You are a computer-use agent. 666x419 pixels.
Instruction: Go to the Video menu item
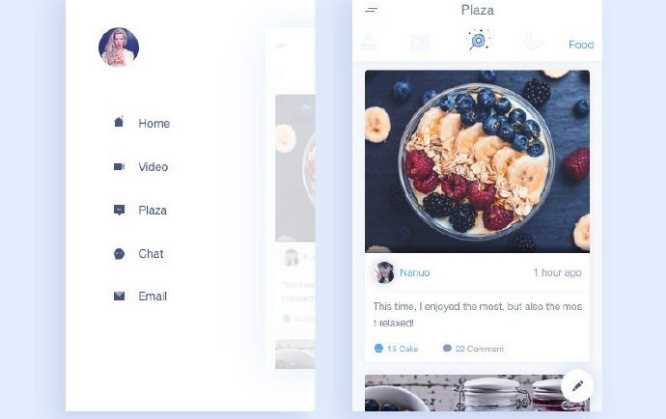point(153,167)
